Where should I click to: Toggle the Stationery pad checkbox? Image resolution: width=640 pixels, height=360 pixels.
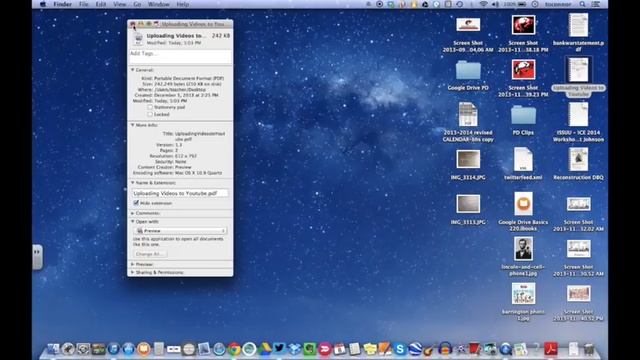pos(150,107)
